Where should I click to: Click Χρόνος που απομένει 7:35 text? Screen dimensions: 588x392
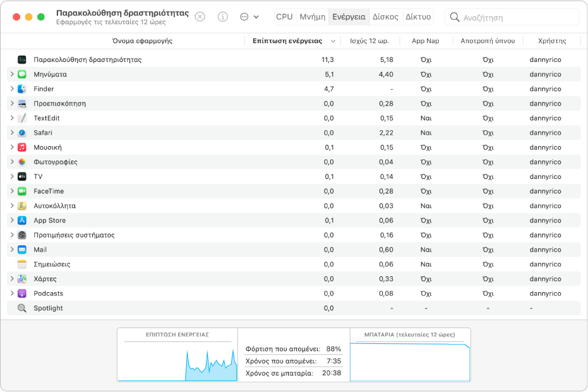293,361
